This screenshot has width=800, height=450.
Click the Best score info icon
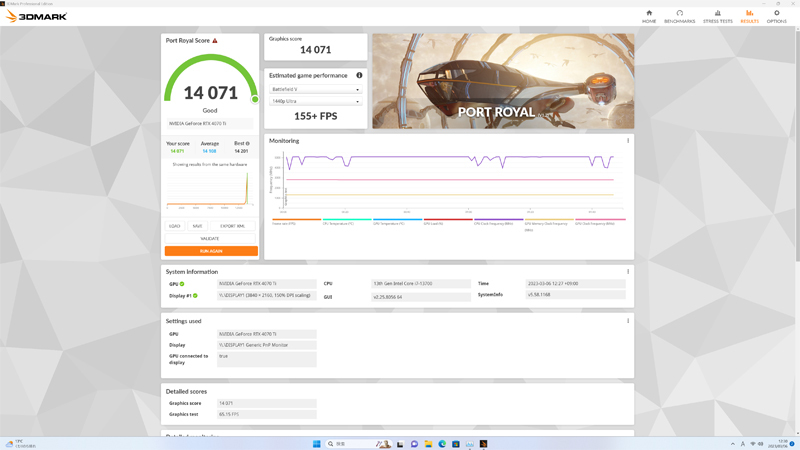click(x=248, y=143)
